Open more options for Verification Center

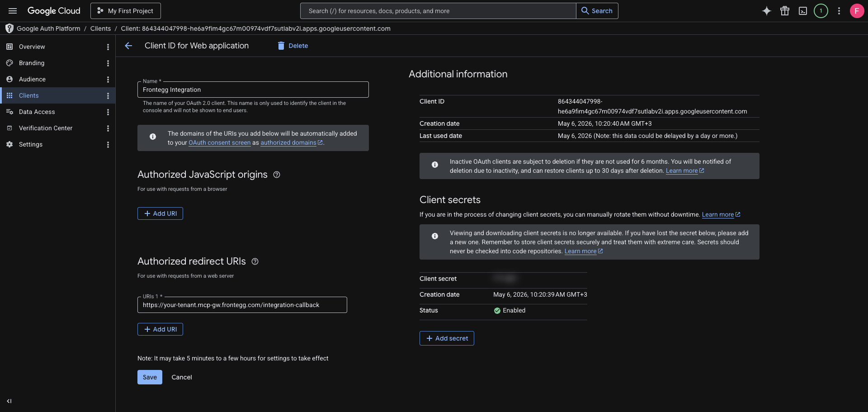pyautogui.click(x=108, y=128)
